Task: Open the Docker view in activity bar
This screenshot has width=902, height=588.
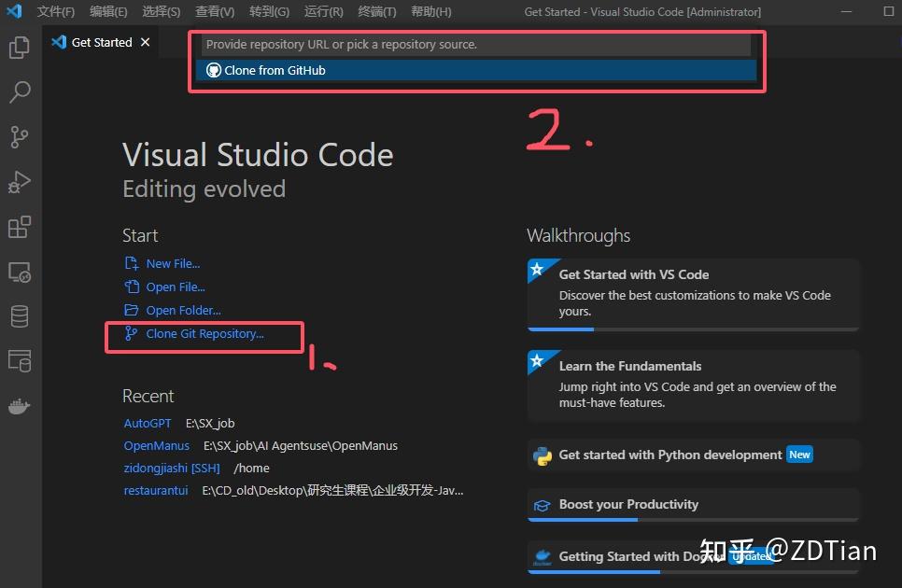Action: (20, 406)
